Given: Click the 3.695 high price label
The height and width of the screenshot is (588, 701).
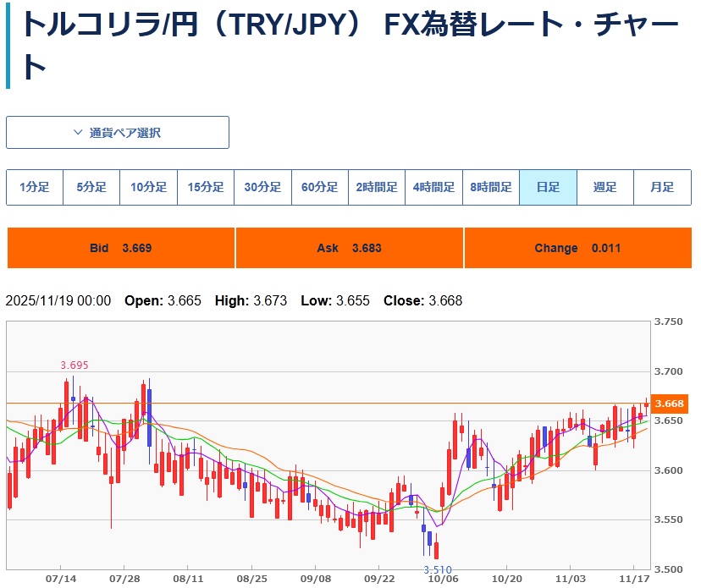Looking at the screenshot, I should coord(74,365).
